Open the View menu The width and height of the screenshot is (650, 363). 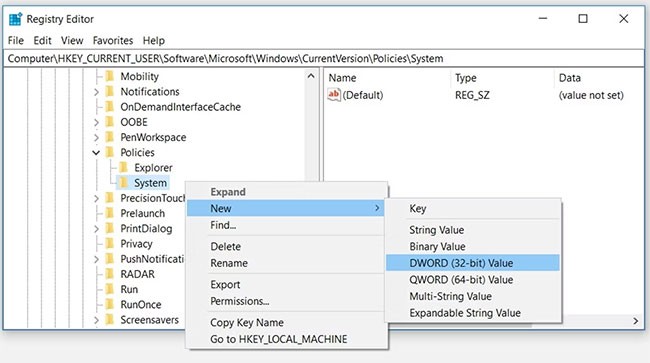(72, 41)
